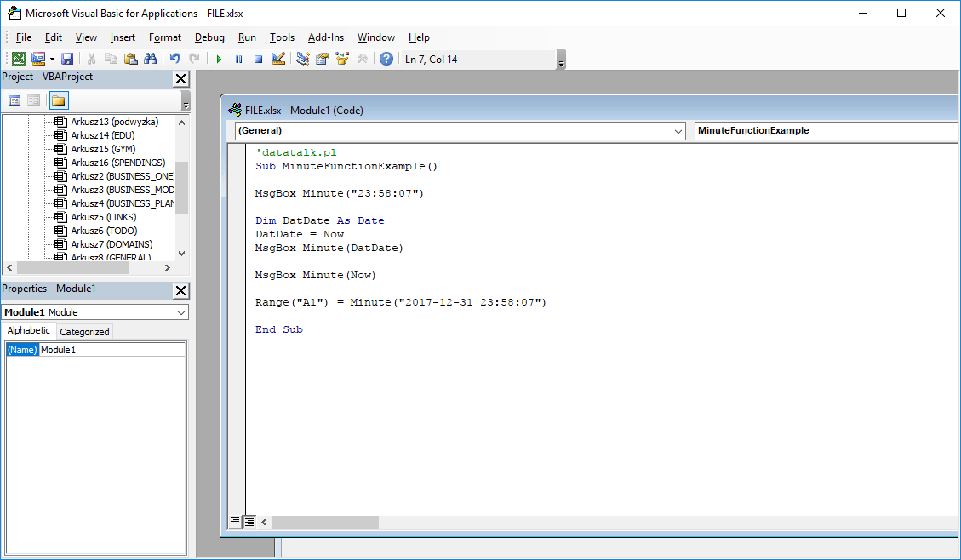Open the (General) object dropdown
The height and width of the screenshot is (560, 961).
(677, 130)
